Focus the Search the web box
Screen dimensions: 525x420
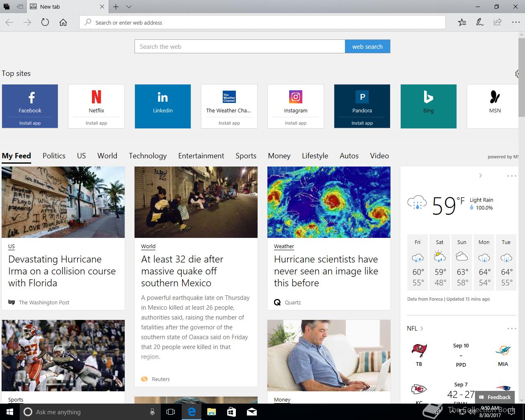click(x=240, y=46)
